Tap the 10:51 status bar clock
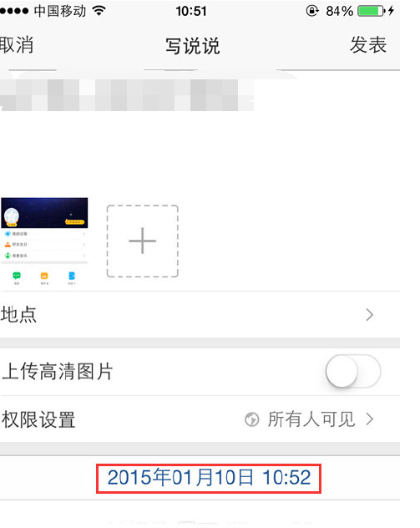This screenshot has height=528, width=420. [x=191, y=12]
